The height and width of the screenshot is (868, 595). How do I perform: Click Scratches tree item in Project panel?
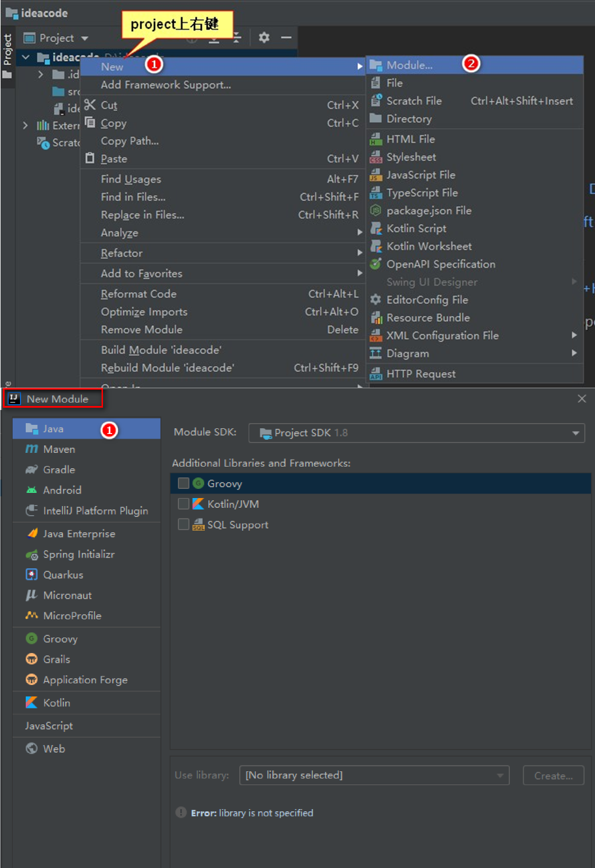[x=58, y=142]
